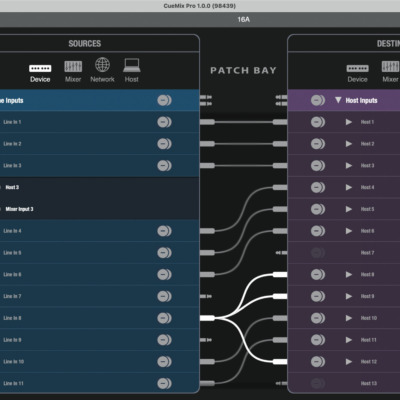Click the Line In 5 output plug connector

(207, 253)
